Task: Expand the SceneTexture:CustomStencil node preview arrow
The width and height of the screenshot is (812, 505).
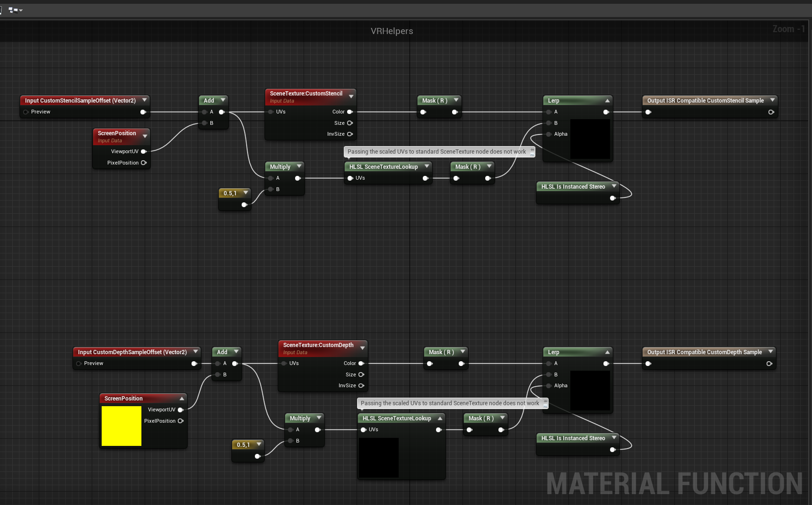Action: pos(351,96)
